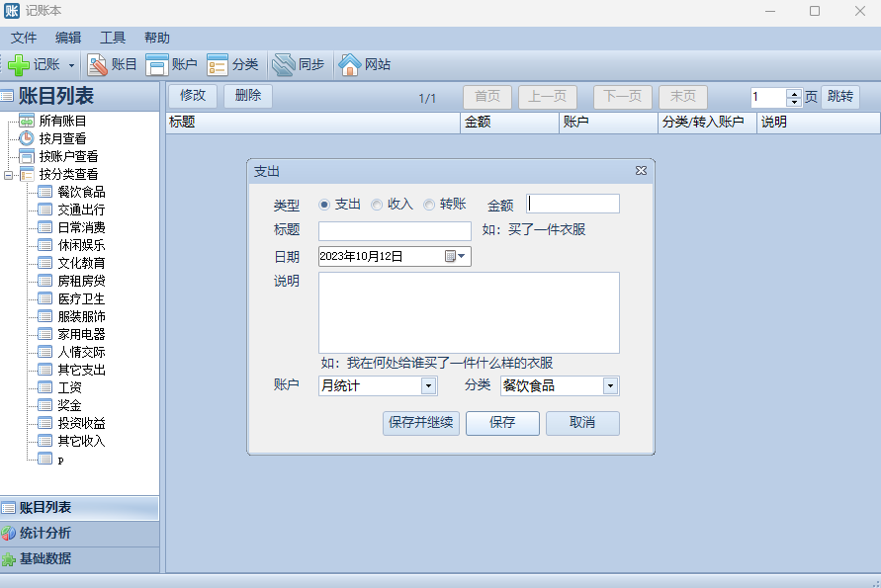Select the 支出 radio button

(x=324, y=205)
